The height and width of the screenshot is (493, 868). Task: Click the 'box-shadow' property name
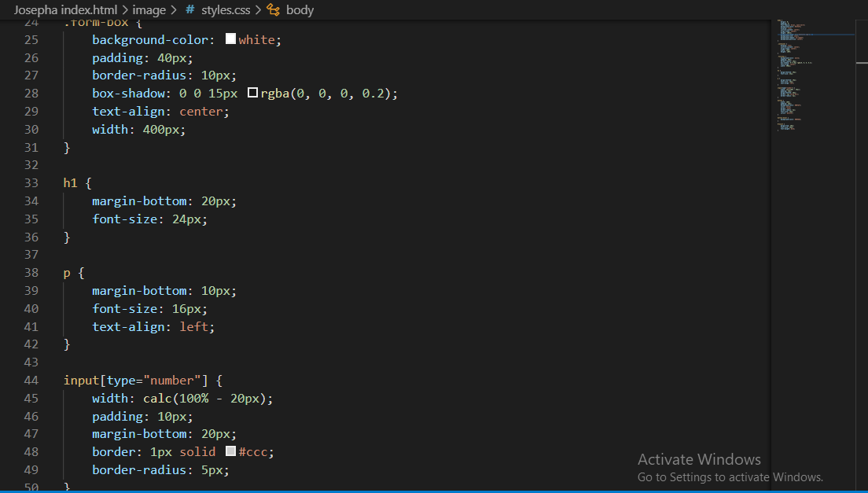pyautogui.click(x=128, y=94)
